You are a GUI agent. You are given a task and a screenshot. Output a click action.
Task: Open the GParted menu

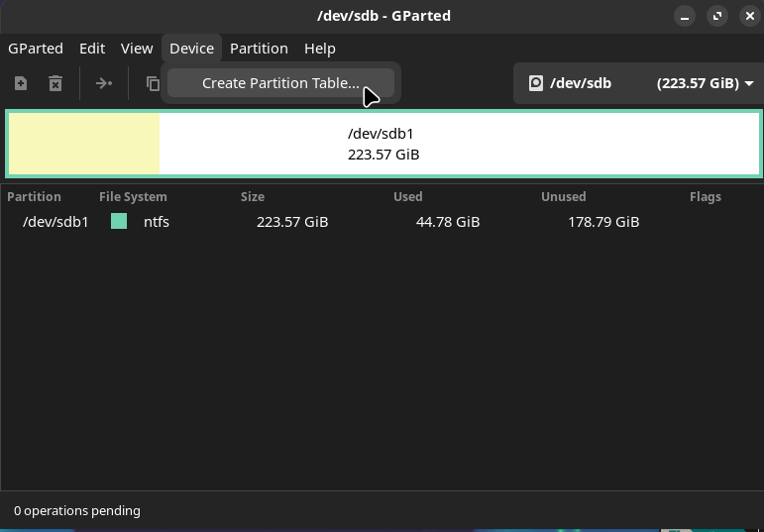click(36, 49)
